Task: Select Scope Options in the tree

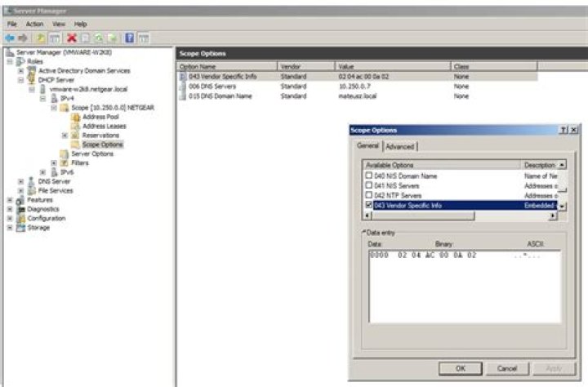Action: click(x=102, y=145)
